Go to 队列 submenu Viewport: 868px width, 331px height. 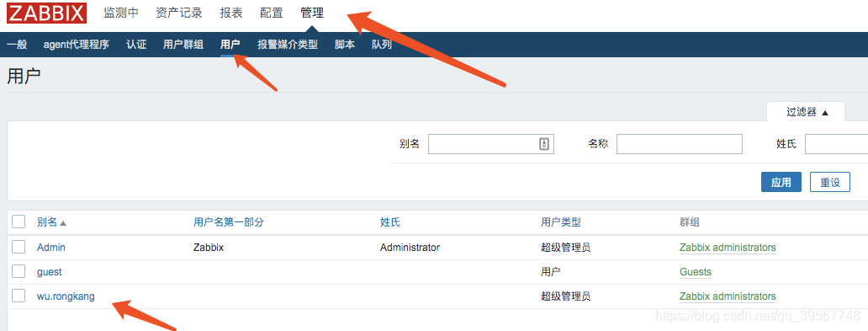click(382, 45)
